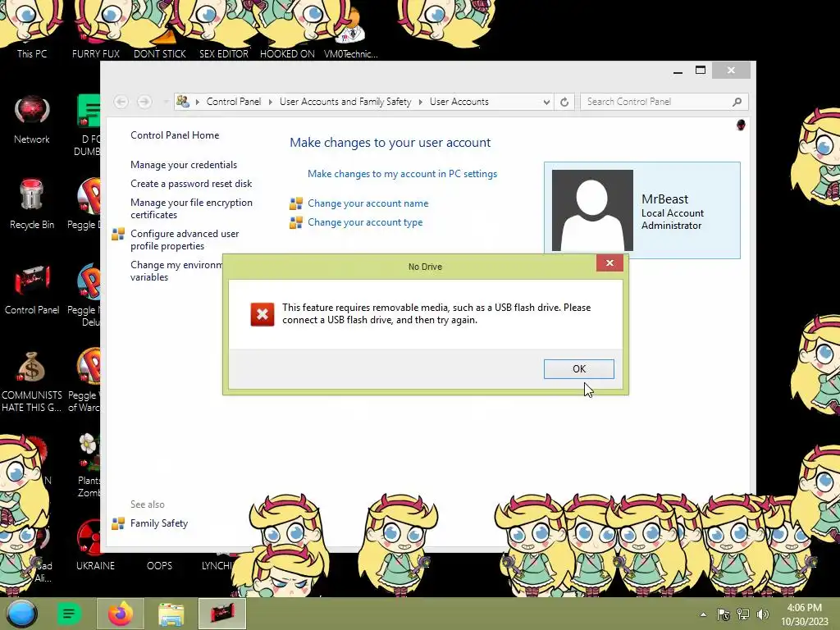
Task: Open Family Safety under See also
Action: click(x=159, y=523)
